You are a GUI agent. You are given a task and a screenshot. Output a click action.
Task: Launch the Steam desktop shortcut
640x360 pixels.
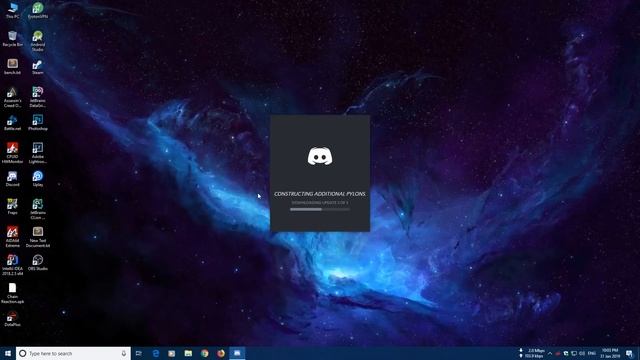pos(38,67)
